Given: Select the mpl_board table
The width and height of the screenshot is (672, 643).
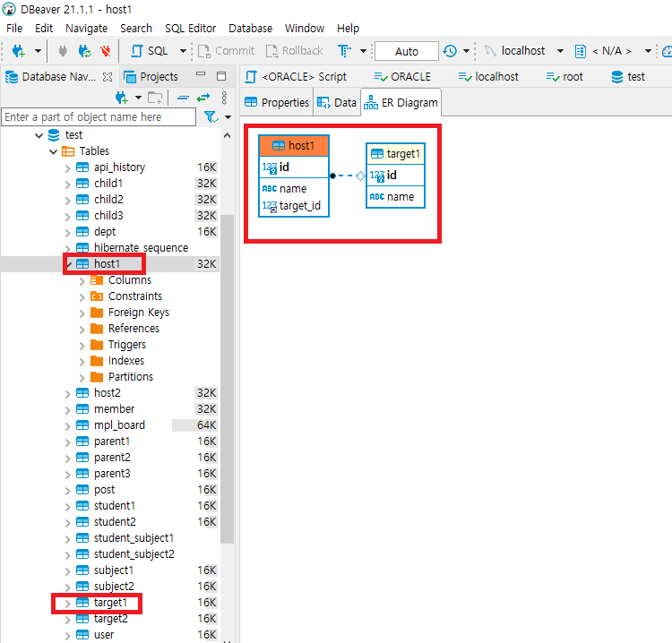Looking at the screenshot, I should point(119,425).
